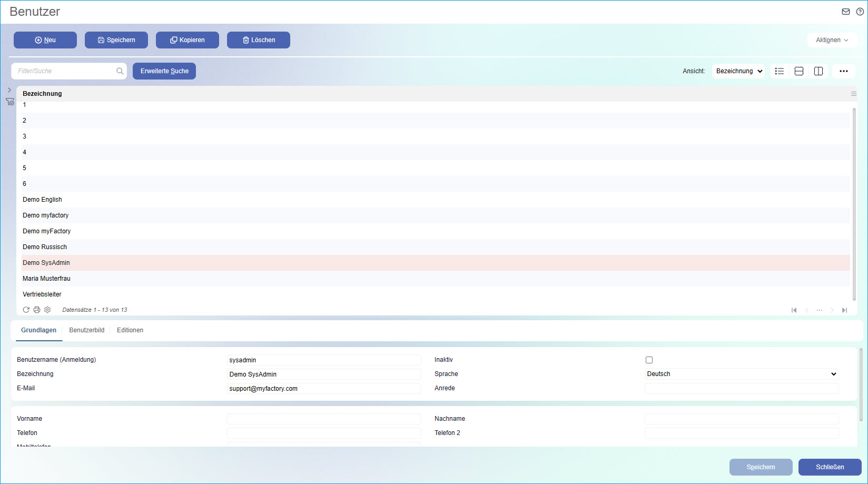Click the "Datensätze 1 - 13 von 13" status text
Screen dimensions: 868x484
tap(95, 310)
